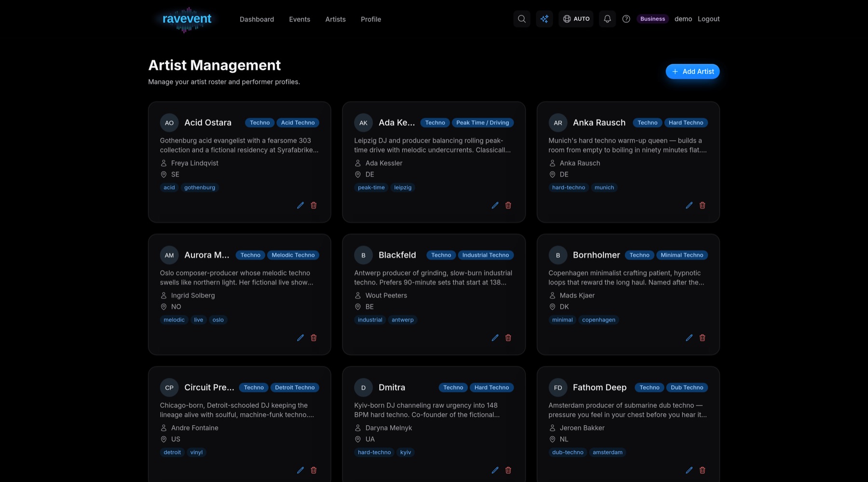The image size is (868, 482).
Task: Click the 'amsterdam' tag
Action: point(608,453)
